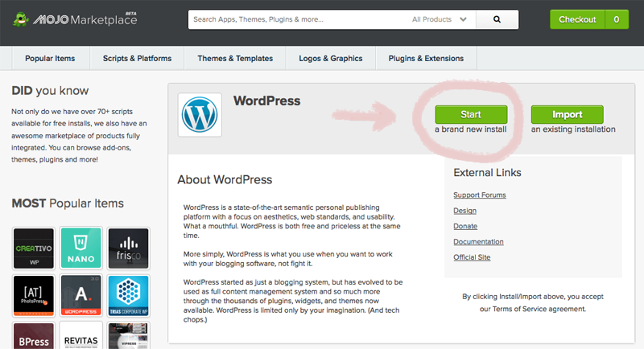This screenshot has width=644, height=349.
Task: Open the Scripts & Platforms tab
Action: pos(137,58)
